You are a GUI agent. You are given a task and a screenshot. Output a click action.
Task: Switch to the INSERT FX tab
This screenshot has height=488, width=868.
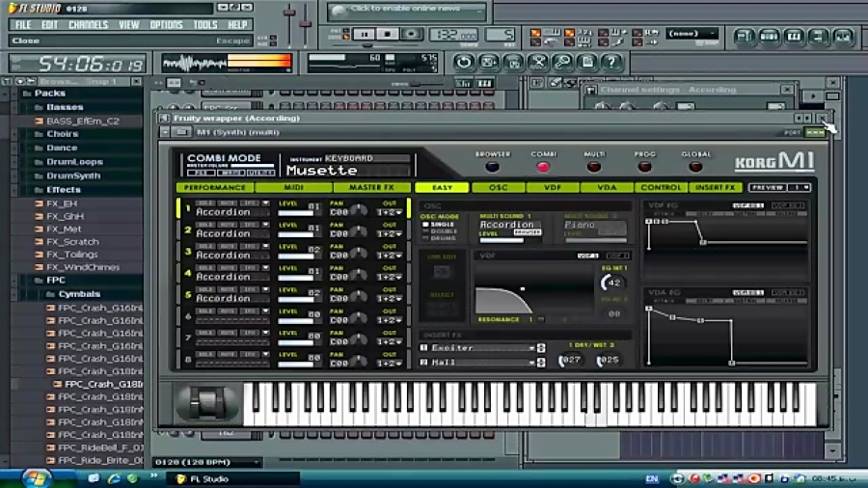point(716,187)
